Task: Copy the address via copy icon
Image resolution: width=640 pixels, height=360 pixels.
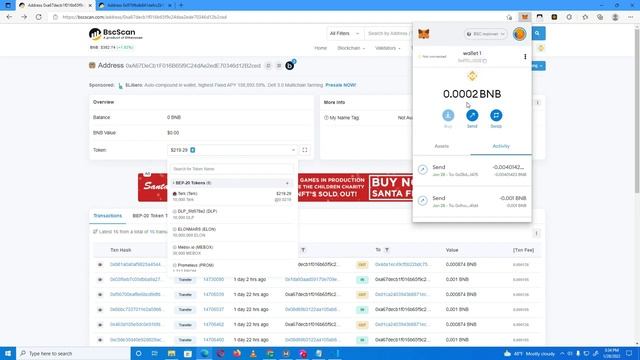Action: point(268,66)
